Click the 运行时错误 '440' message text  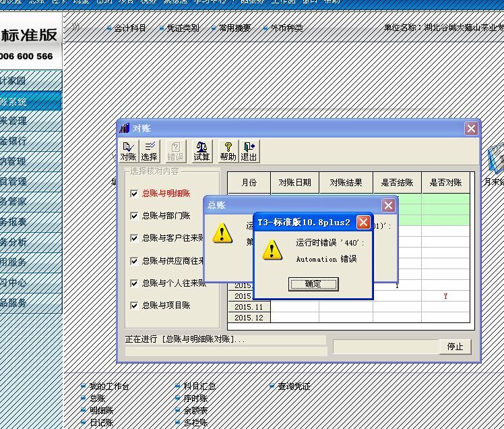point(330,243)
